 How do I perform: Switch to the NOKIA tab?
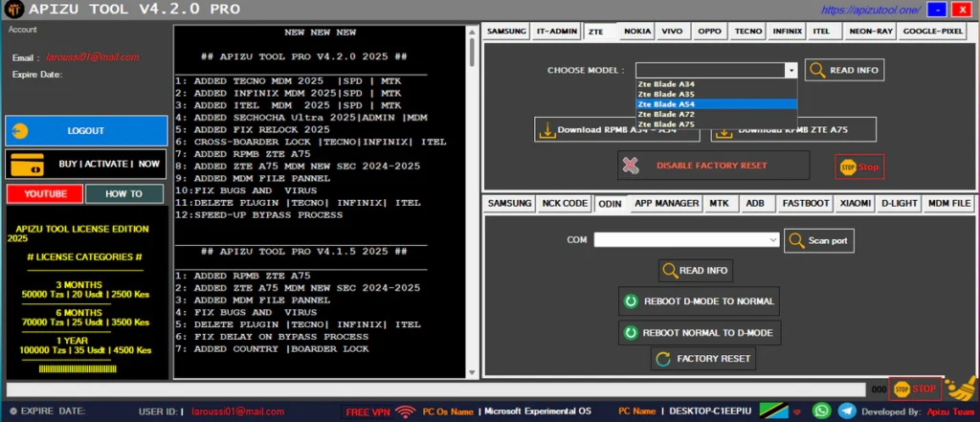click(637, 32)
